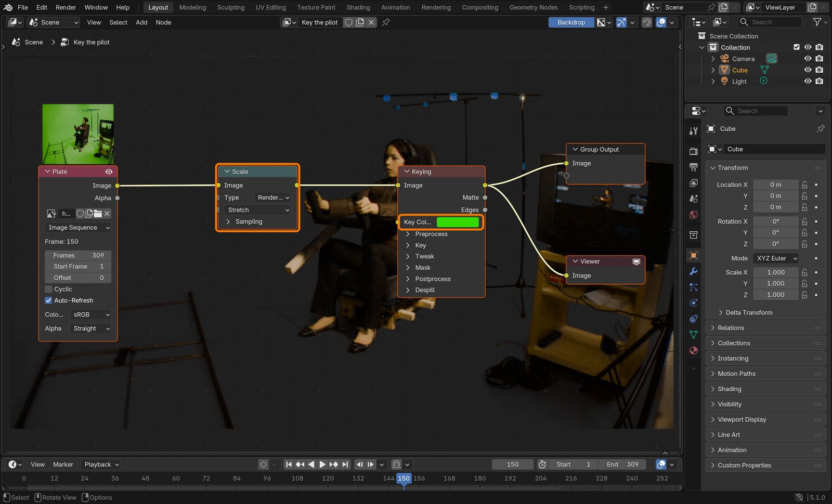This screenshot has width=832, height=504.
Task: Open the timeline Marker menu
Action: pyautogui.click(x=63, y=465)
